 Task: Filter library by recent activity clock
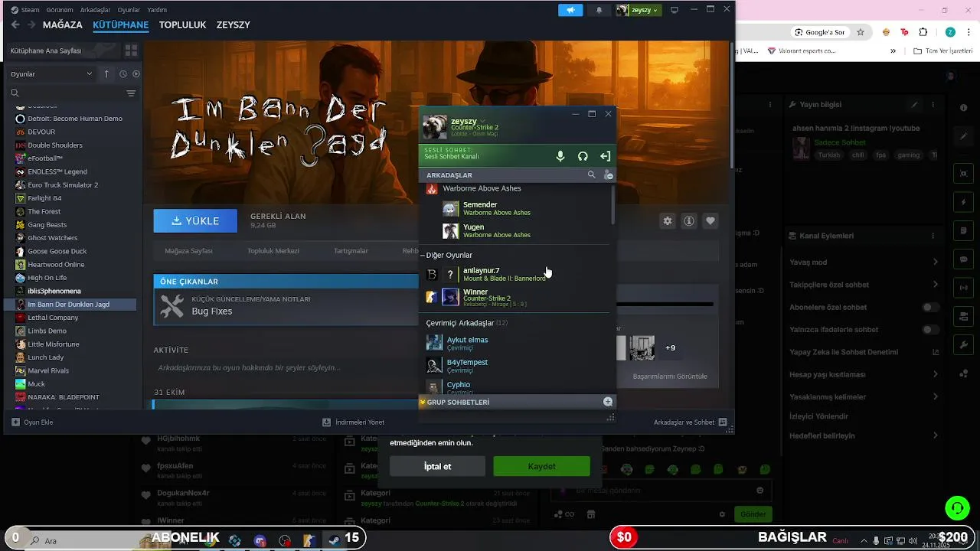(x=123, y=73)
